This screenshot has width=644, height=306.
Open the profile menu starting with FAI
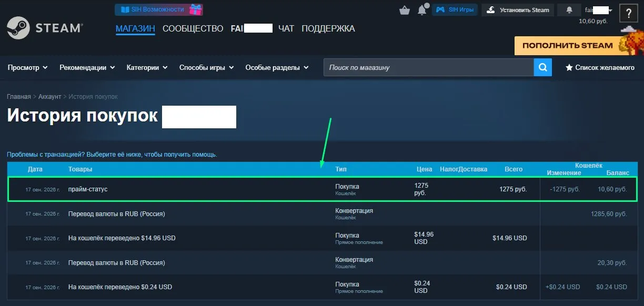click(x=251, y=28)
